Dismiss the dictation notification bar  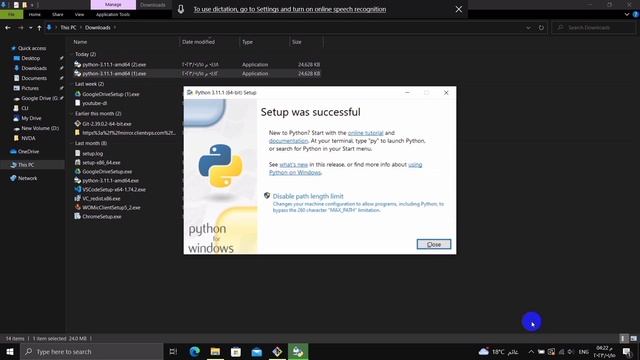click(459, 9)
